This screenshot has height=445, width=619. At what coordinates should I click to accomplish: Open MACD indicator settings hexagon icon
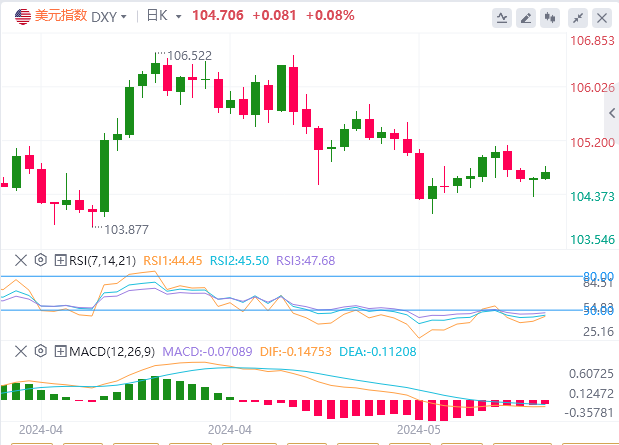point(41,351)
